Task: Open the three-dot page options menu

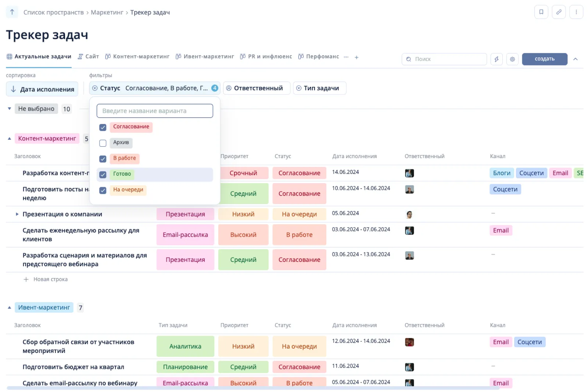Action: click(576, 12)
